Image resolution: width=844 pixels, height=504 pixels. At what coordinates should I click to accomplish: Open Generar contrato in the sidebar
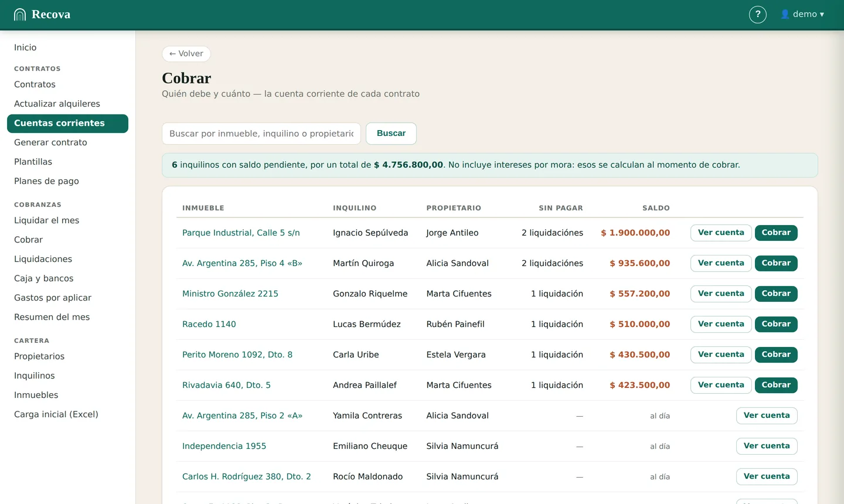click(67, 142)
